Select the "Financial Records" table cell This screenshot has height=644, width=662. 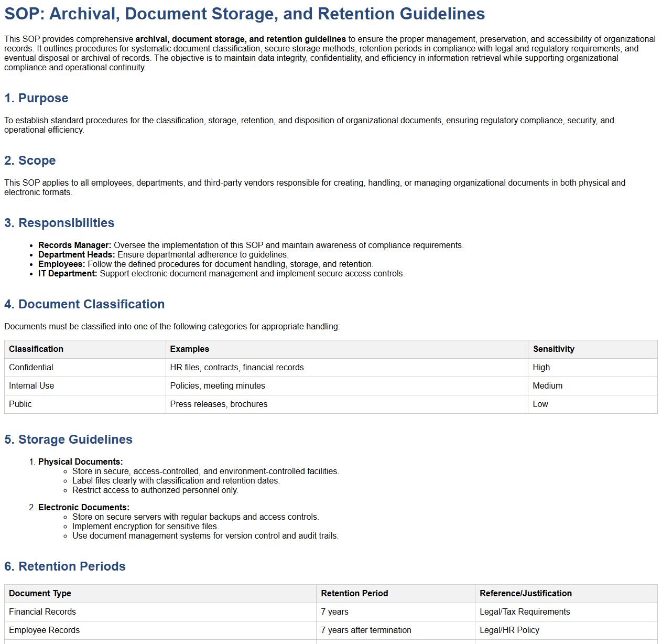point(42,612)
